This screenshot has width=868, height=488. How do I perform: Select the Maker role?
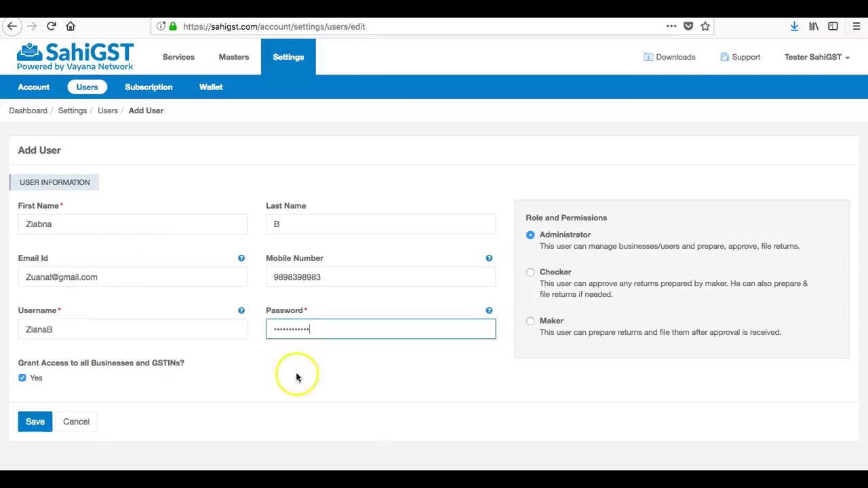pos(530,321)
